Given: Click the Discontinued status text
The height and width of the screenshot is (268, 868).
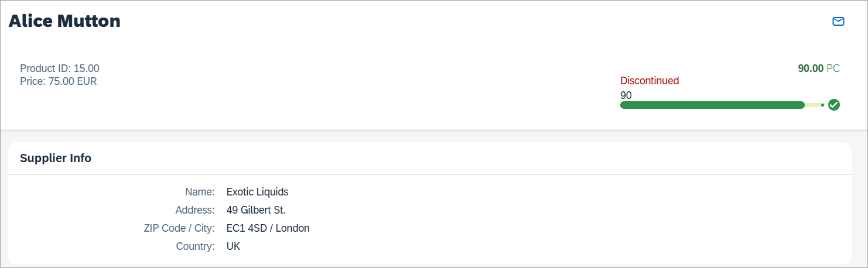Looking at the screenshot, I should (650, 81).
